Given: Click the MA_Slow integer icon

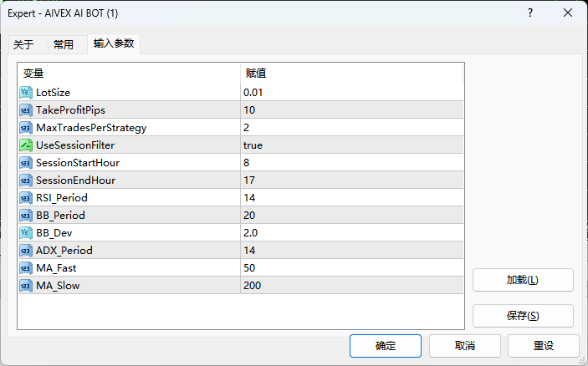Looking at the screenshot, I should point(26,285).
